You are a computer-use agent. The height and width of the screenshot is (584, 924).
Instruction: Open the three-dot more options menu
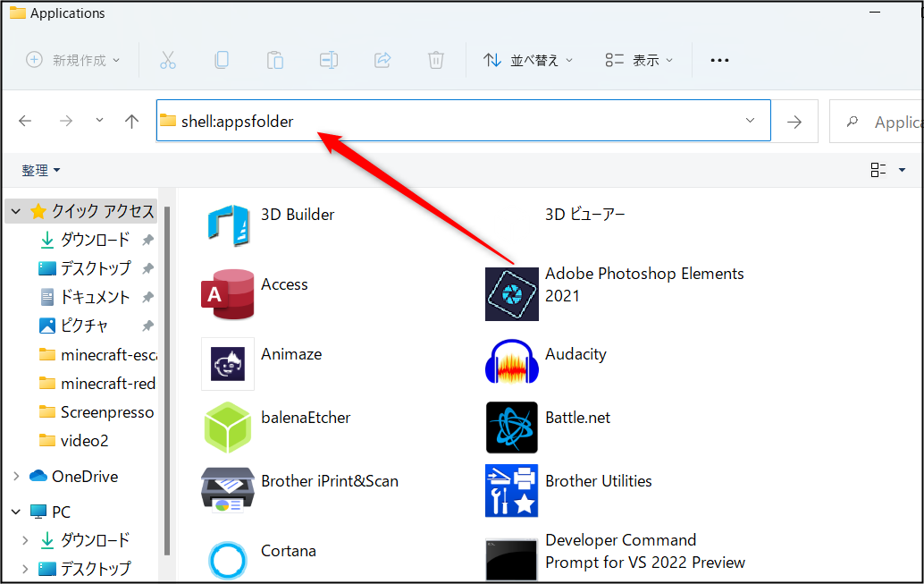coord(719,60)
